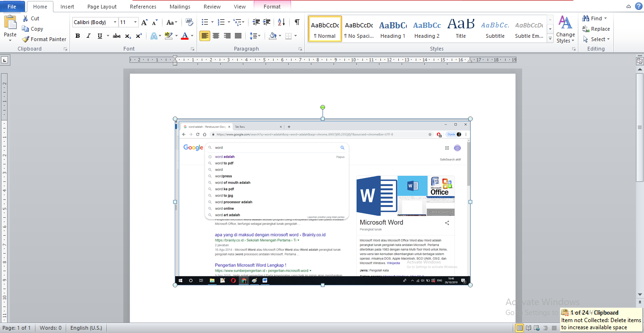Click the Copy button
The height and width of the screenshot is (333, 644).
tap(33, 29)
